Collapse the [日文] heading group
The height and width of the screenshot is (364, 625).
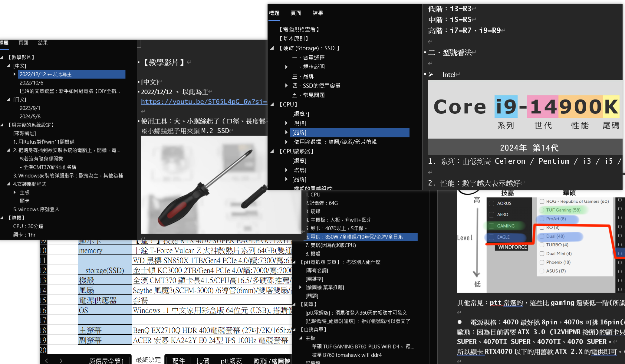click(x=8, y=99)
